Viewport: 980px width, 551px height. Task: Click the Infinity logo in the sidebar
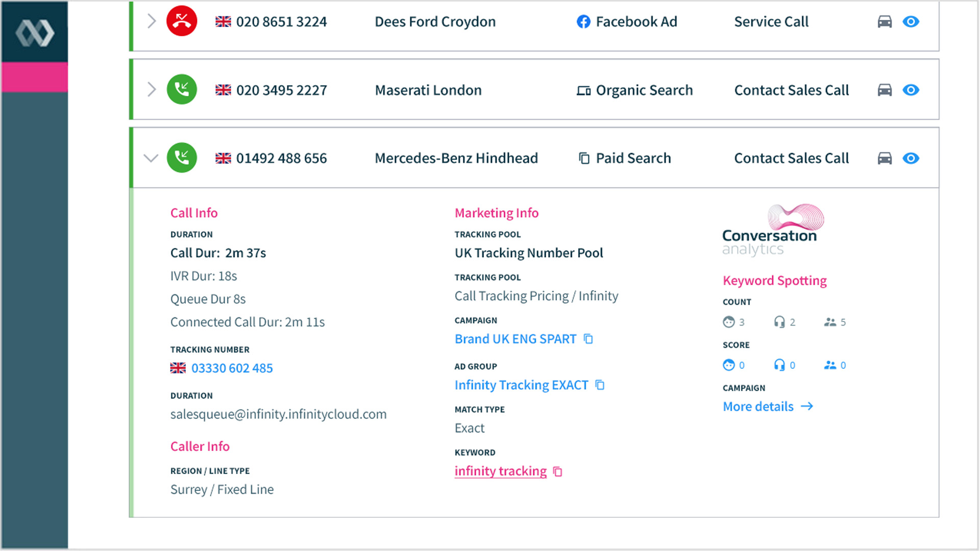coord(35,33)
